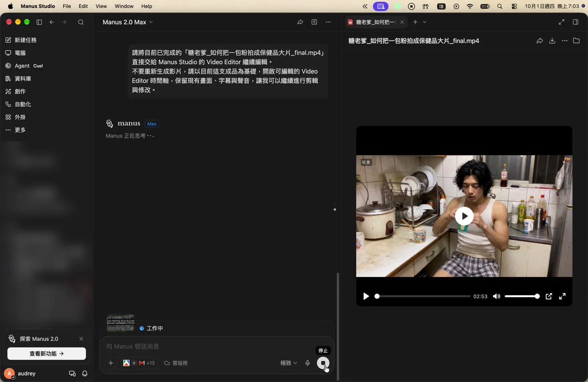
Task: Toggle video fullscreen mode
Action: [562, 296]
